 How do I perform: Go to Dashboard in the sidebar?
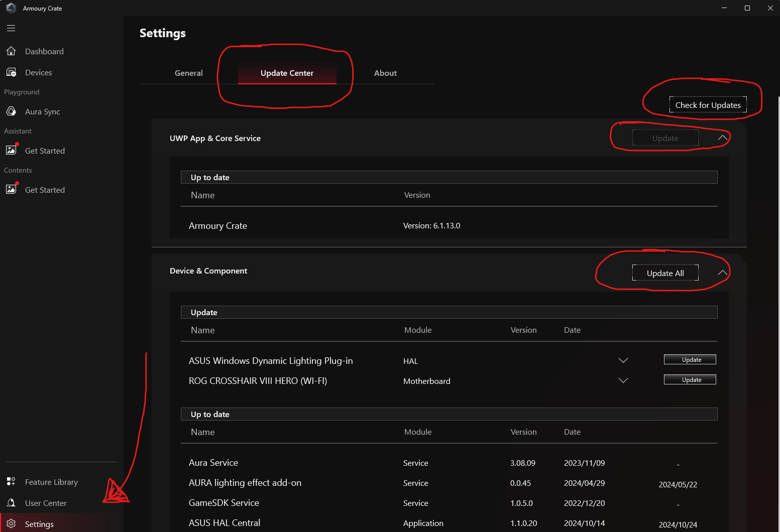coord(44,51)
